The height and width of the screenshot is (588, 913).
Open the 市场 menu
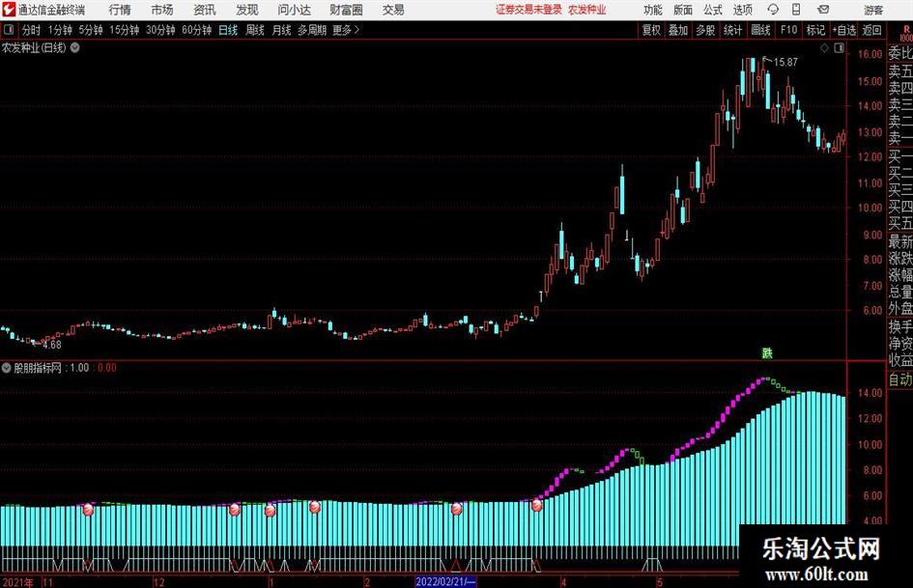tap(162, 10)
